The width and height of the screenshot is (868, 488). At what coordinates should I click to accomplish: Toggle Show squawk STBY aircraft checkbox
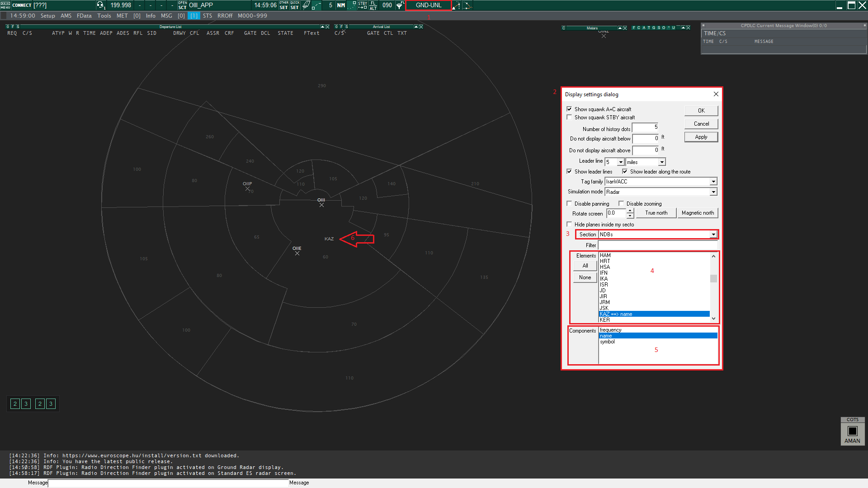(569, 117)
